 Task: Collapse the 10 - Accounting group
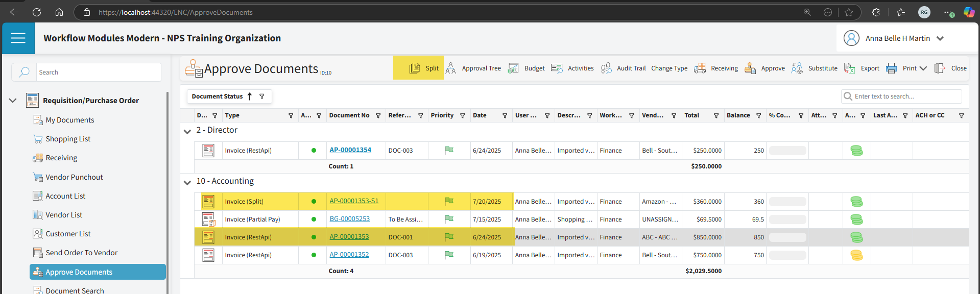point(187,182)
